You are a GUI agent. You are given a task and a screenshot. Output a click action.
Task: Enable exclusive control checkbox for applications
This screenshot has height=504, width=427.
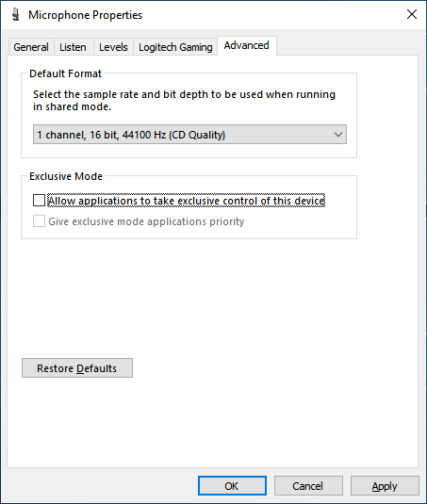click(39, 201)
